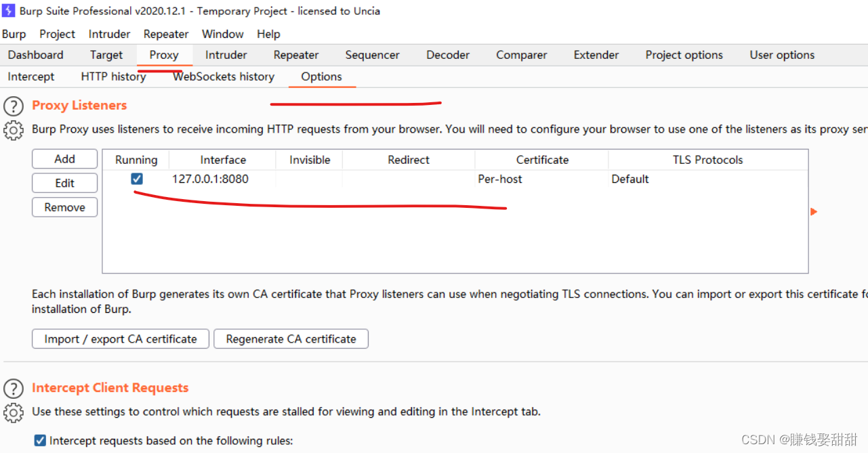The image size is (868, 453).
Task: Open the Burp menu
Action: 14,34
